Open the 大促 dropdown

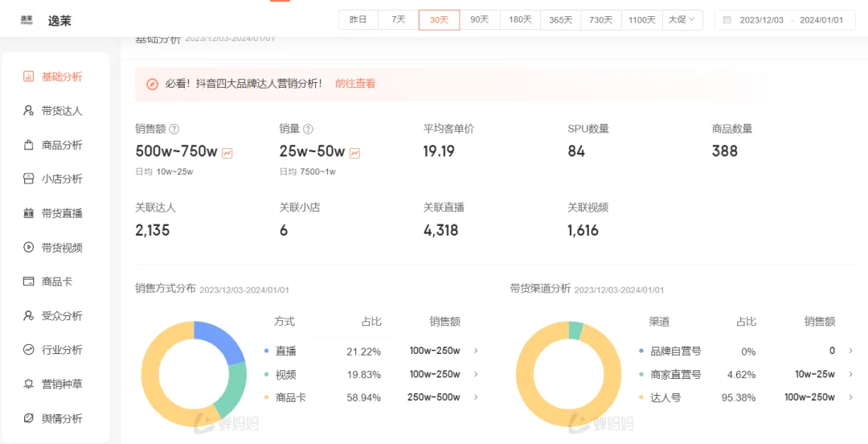682,20
